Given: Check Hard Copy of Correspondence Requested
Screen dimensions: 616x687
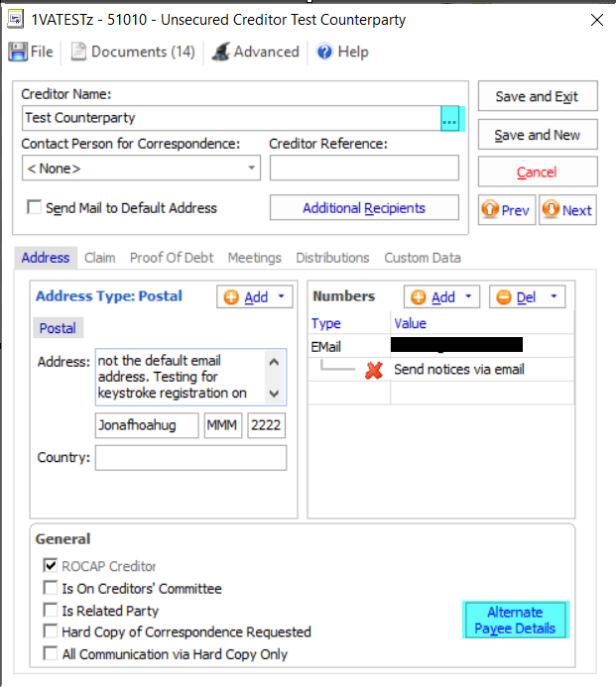Looking at the screenshot, I should pyautogui.click(x=51, y=632).
